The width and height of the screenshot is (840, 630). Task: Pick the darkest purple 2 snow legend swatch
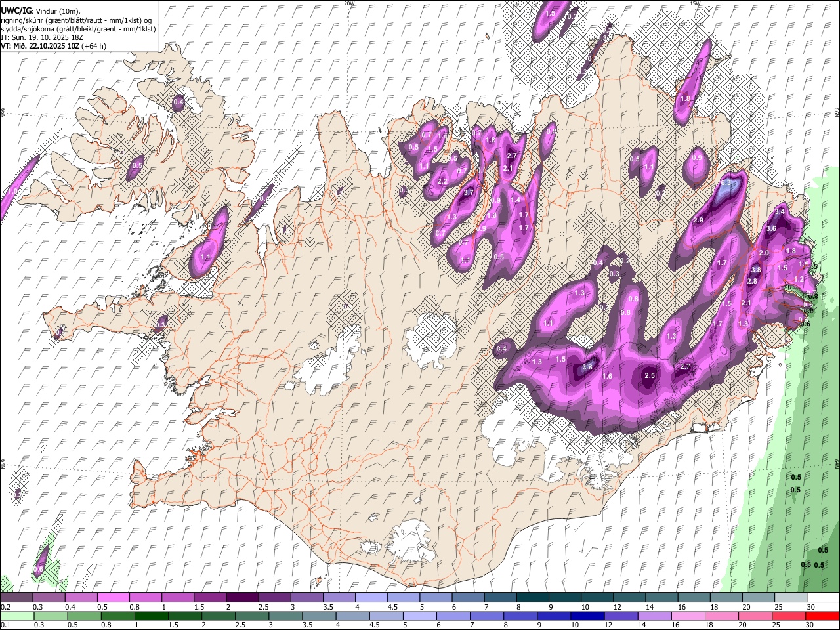241,597
